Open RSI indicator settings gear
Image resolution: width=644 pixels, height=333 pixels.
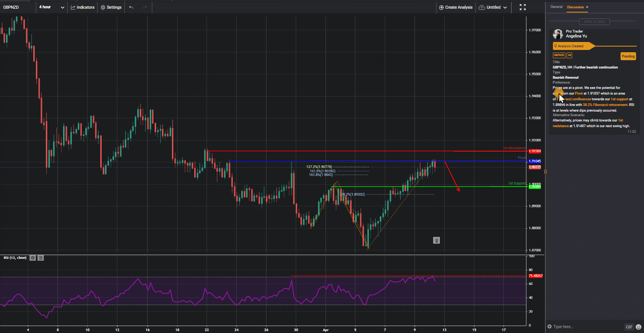point(33,258)
